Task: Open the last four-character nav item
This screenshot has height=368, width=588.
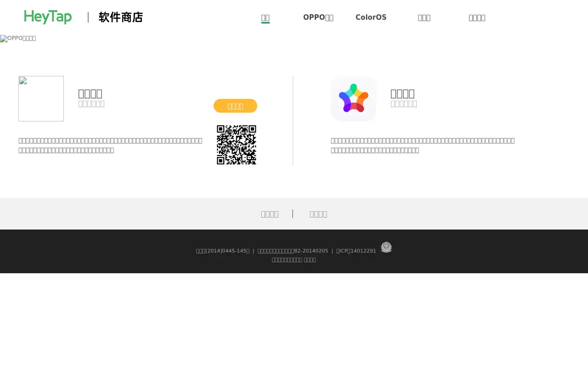Action: coord(477,17)
